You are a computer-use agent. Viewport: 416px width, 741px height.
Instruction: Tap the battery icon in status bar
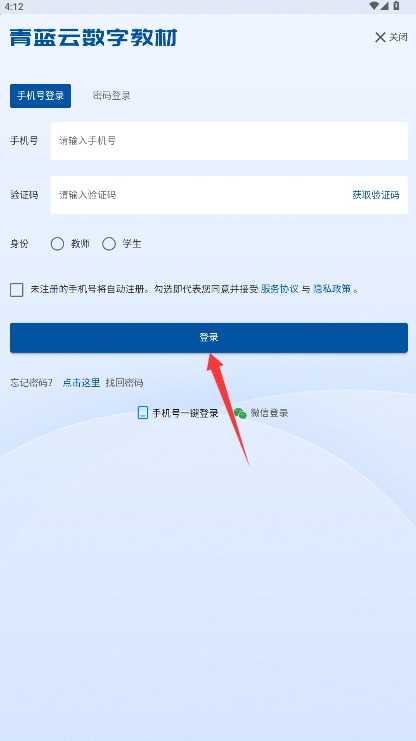(396, 6)
